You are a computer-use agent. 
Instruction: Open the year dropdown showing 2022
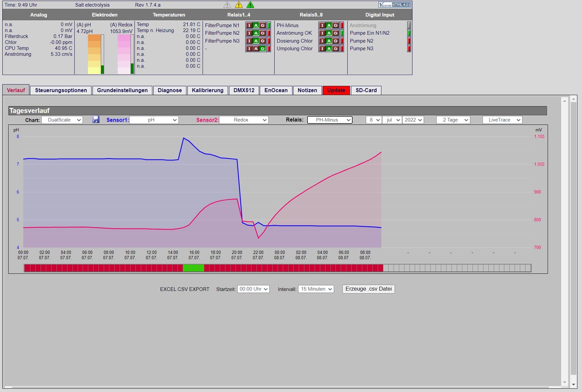pos(413,120)
